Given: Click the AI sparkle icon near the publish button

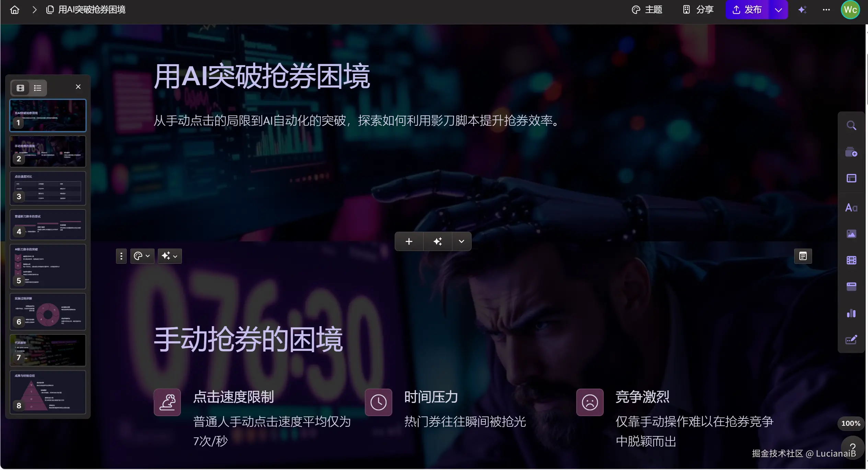Looking at the screenshot, I should pyautogui.click(x=802, y=10).
